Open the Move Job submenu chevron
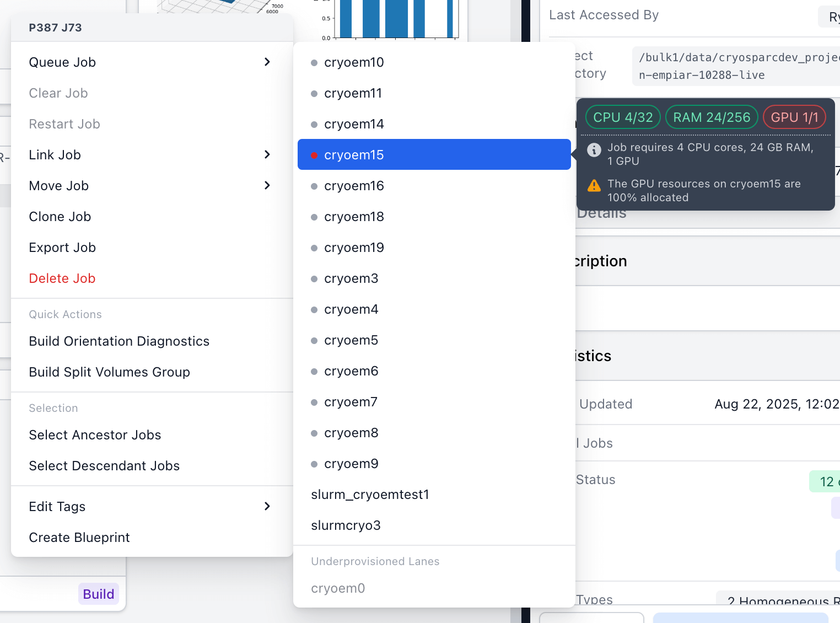 (268, 186)
